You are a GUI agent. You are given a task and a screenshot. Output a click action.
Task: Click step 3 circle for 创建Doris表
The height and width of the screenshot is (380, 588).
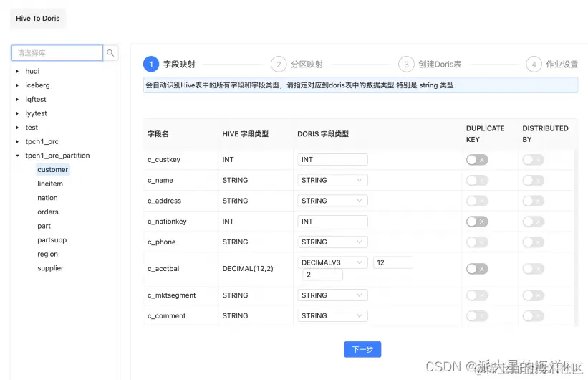pyautogui.click(x=406, y=65)
